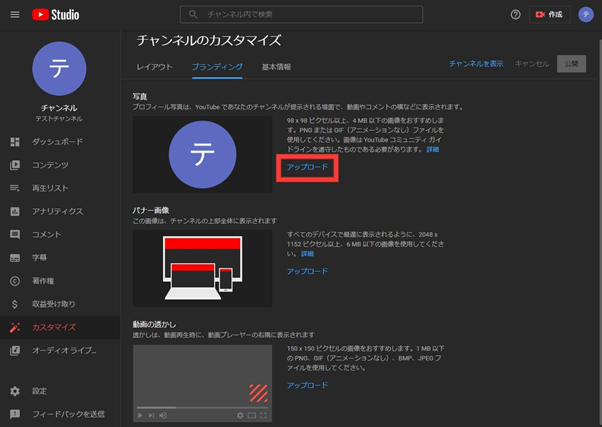Click the 写真 section heading
This screenshot has width=602, height=427.
click(140, 96)
